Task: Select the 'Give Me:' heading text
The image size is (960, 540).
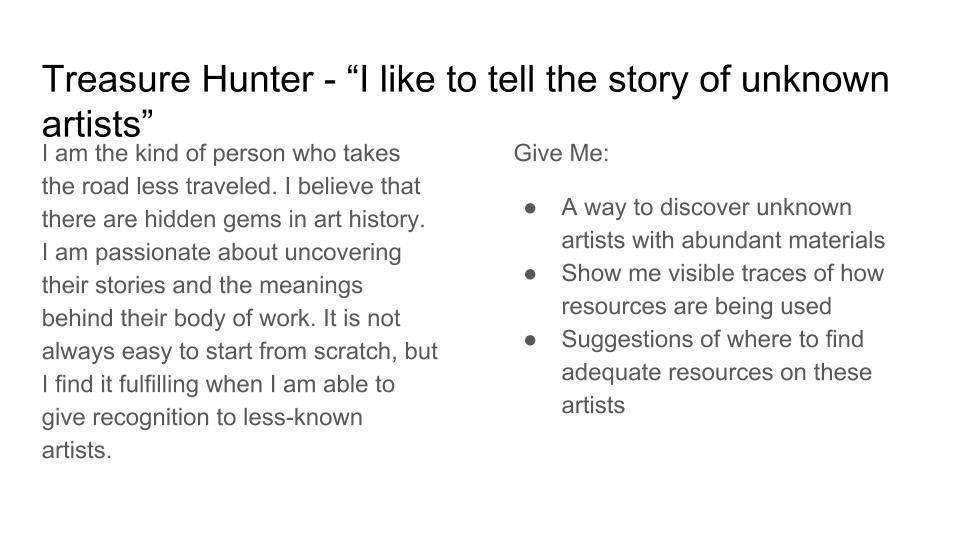Action: [x=561, y=153]
